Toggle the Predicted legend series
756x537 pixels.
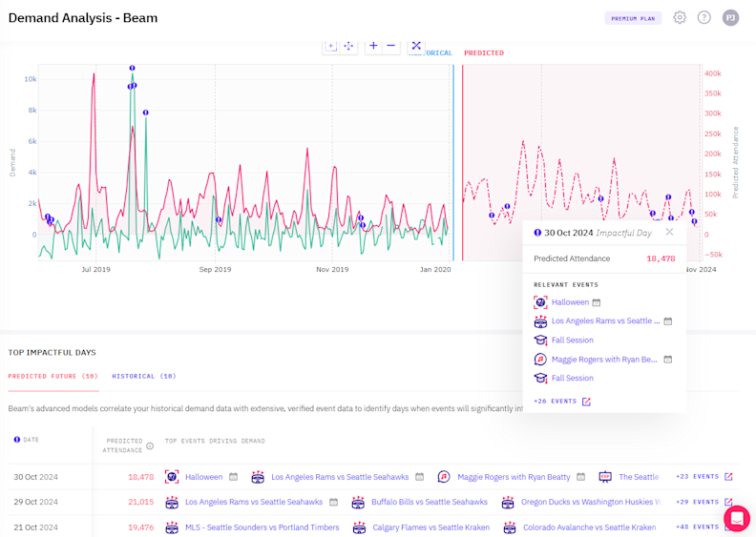click(483, 53)
